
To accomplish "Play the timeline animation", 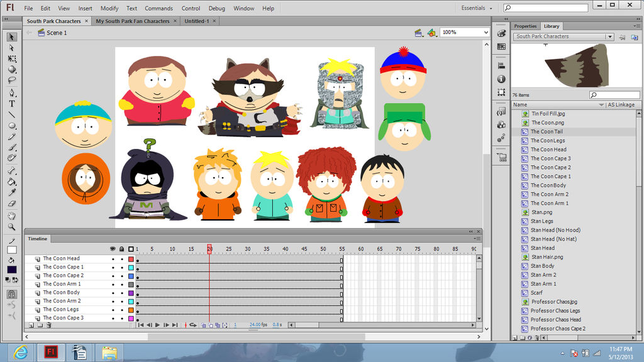I will 157,325.
